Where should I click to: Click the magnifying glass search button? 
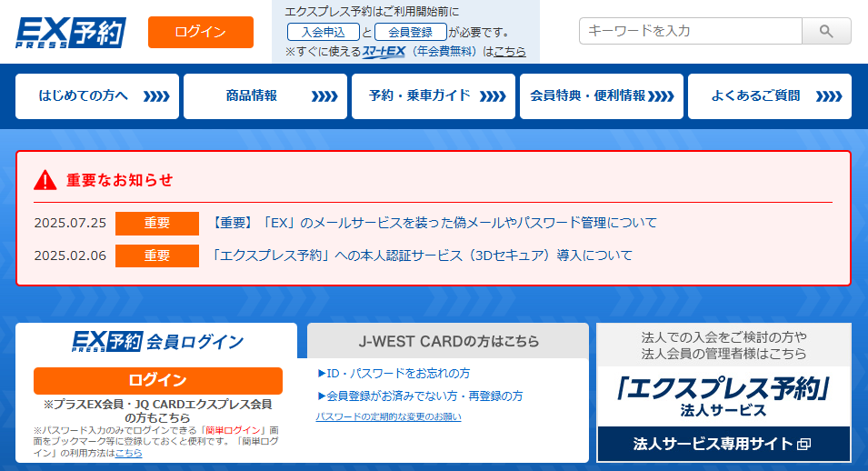pos(825,31)
